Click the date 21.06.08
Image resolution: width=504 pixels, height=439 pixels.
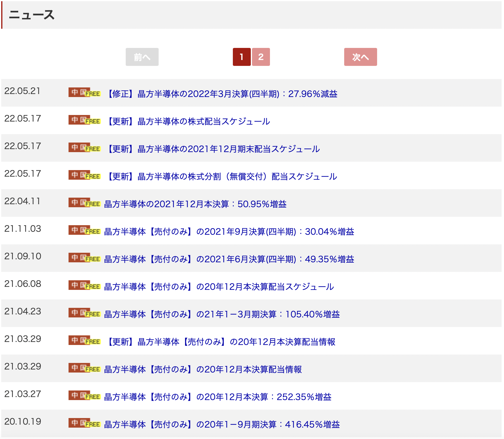pyautogui.click(x=23, y=284)
